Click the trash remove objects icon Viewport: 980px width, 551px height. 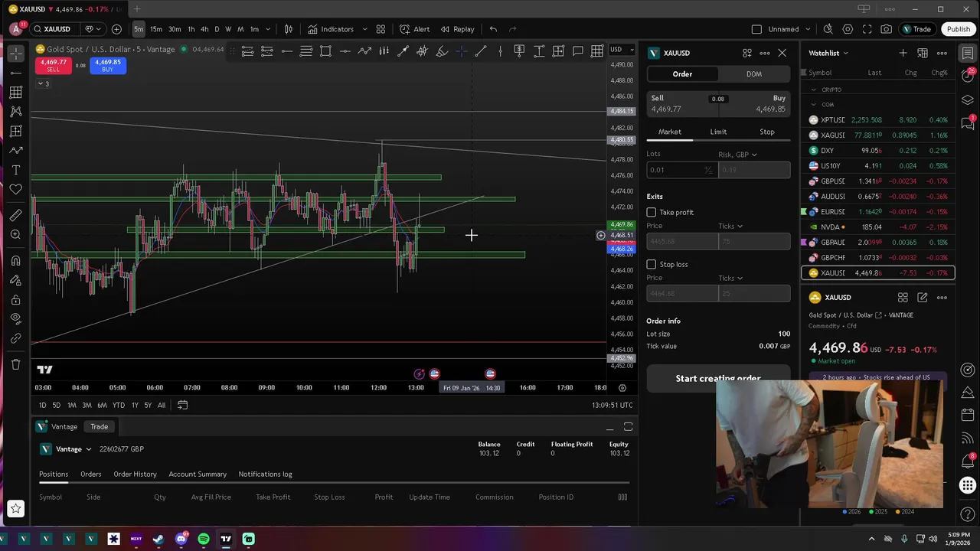[15, 364]
